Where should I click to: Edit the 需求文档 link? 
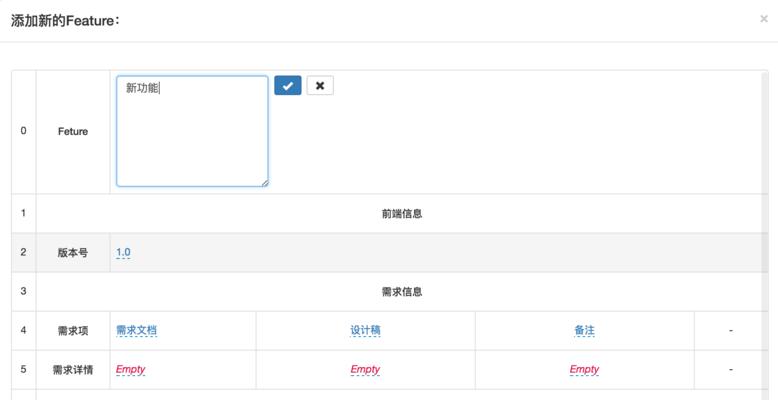coord(136,330)
